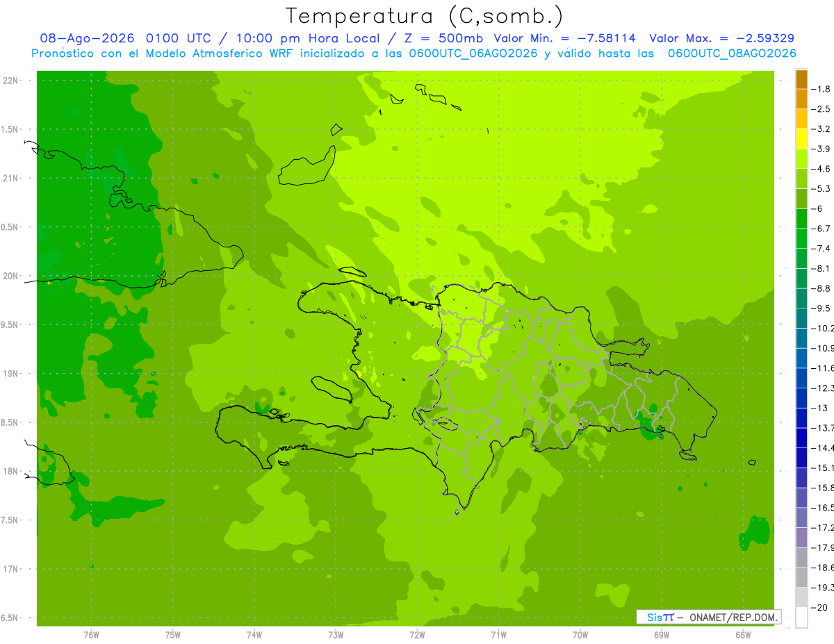Screen dimensions: 834x644
Task: Click 'Valor Min. = -7.58114' value
Action: tap(564, 39)
